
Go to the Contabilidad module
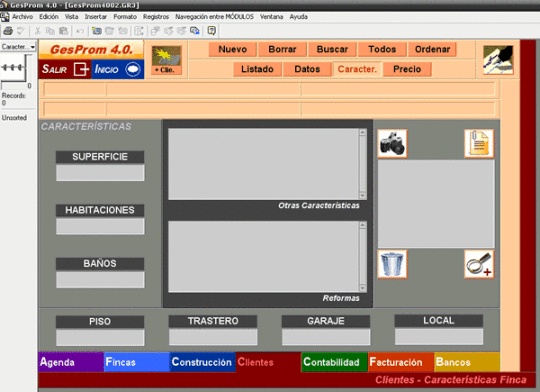click(335, 362)
